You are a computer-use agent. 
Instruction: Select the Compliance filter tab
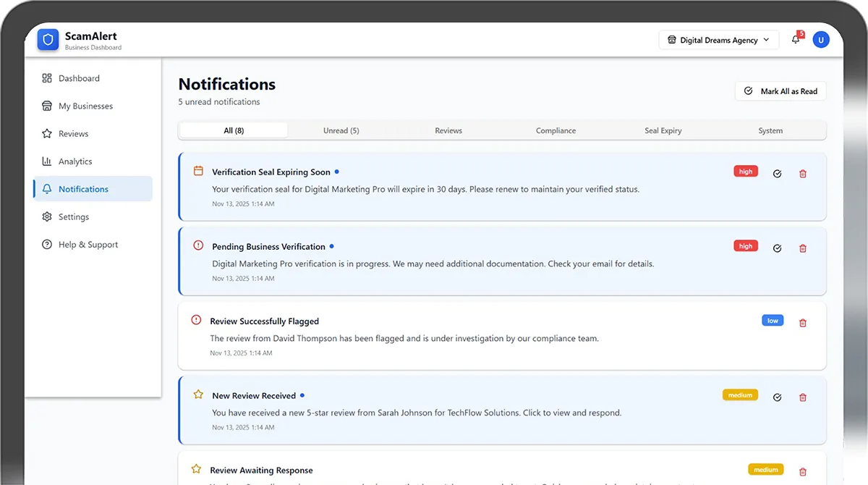click(556, 131)
